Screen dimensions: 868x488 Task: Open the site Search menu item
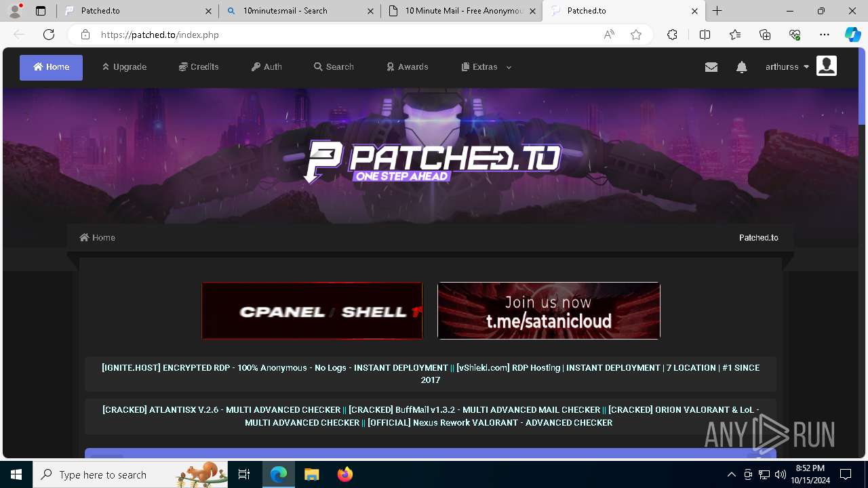coord(334,67)
